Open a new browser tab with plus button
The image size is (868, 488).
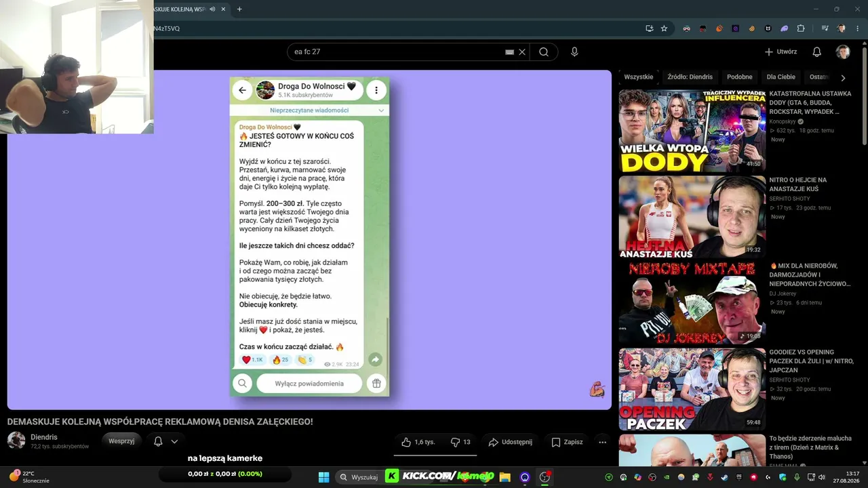click(239, 9)
